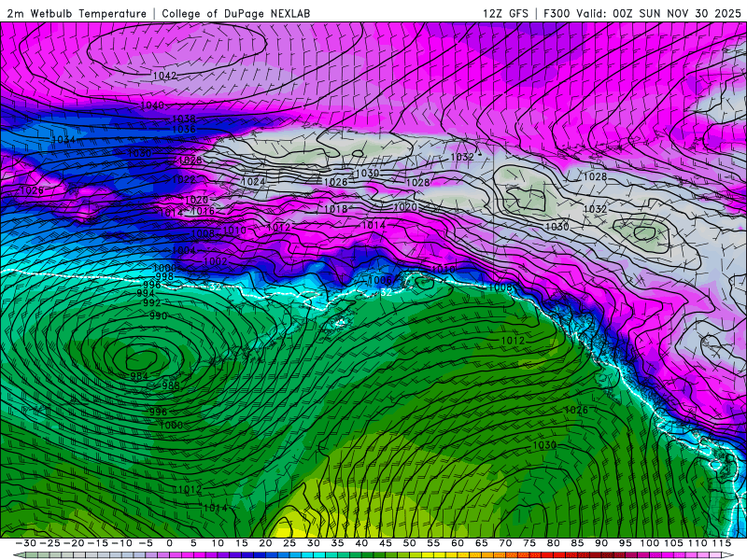
Task: Click the 990 isobar label
Action: coord(158,315)
